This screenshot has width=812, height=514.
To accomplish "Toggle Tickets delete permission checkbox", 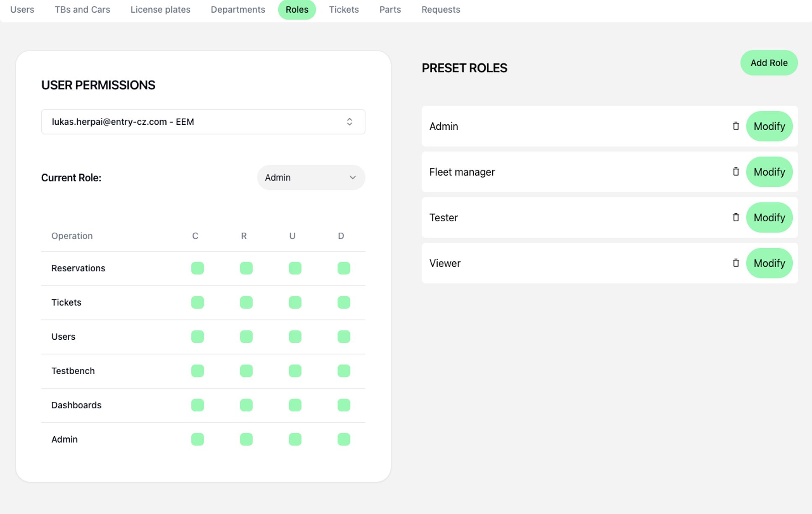I will (344, 302).
